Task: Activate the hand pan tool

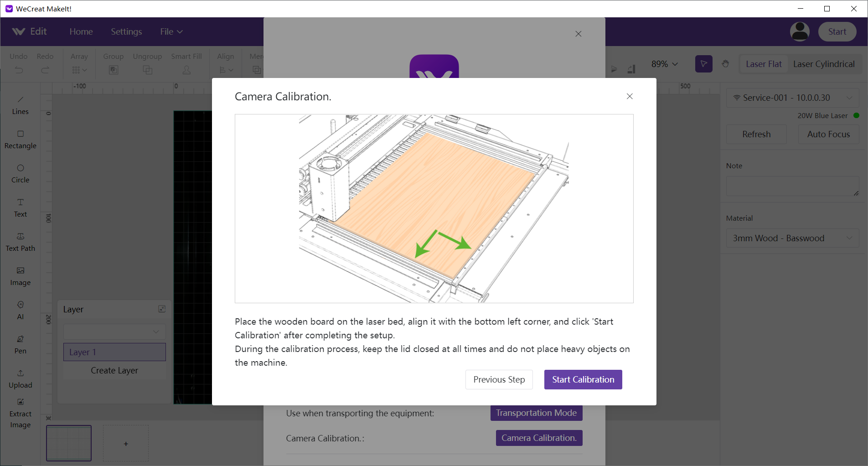Action: pos(725,64)
